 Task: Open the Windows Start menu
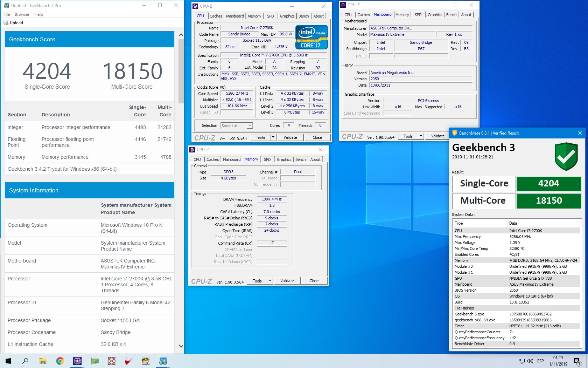coord(8,361)
